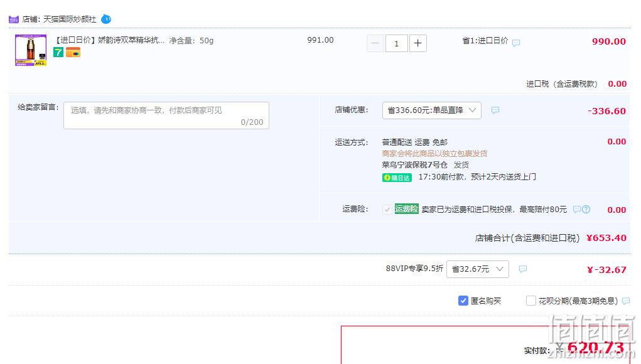Click 88VIP deduction ¥-32.67
This screenshot has width=641, height=364.
[x=606, y=270]
